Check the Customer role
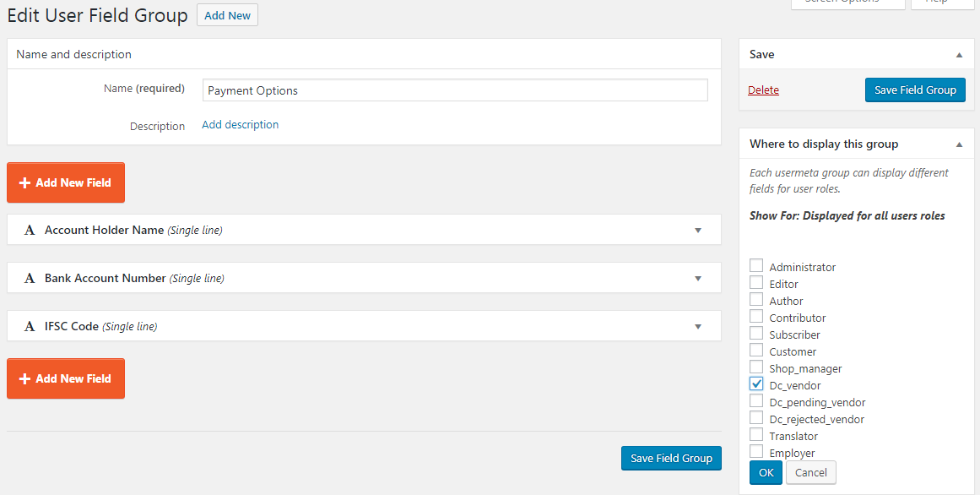This screenshot has height=495, width=980. [756, 350]
